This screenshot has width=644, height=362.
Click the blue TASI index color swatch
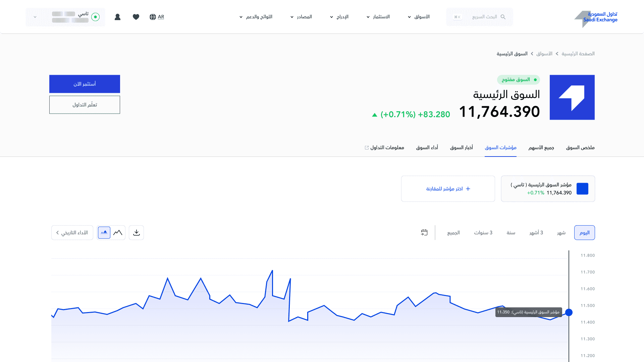[x=582, y=189]
